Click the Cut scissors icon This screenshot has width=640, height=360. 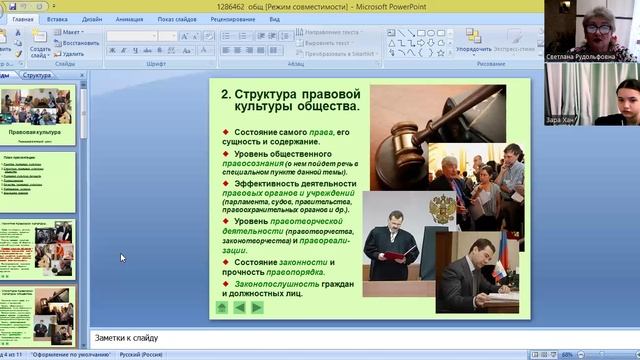click(18, 33)
